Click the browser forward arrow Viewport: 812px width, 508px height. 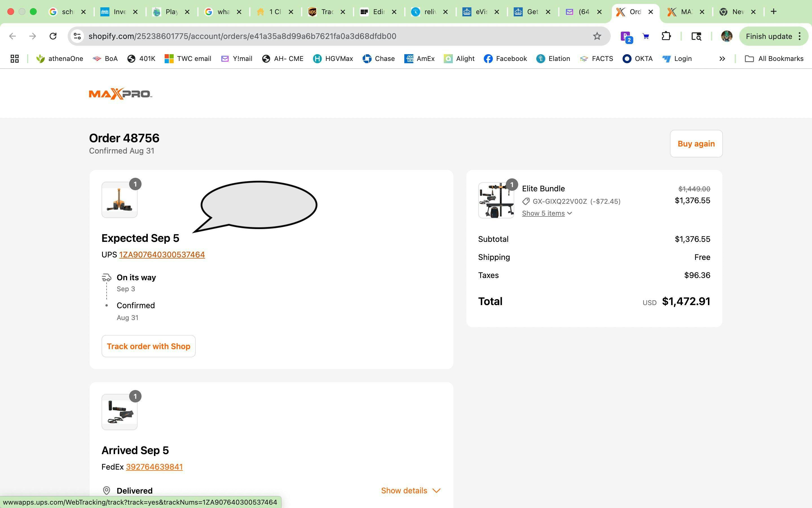tap(32, 36)
